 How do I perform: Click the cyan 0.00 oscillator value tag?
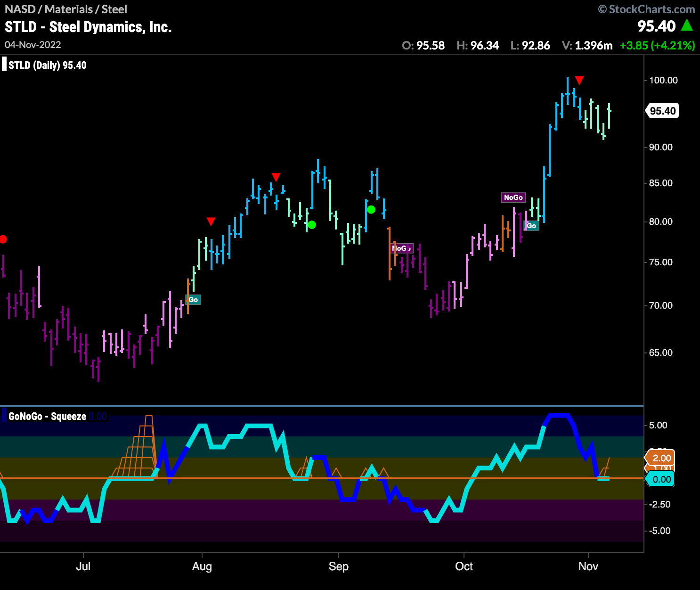[x=660, y=479]
